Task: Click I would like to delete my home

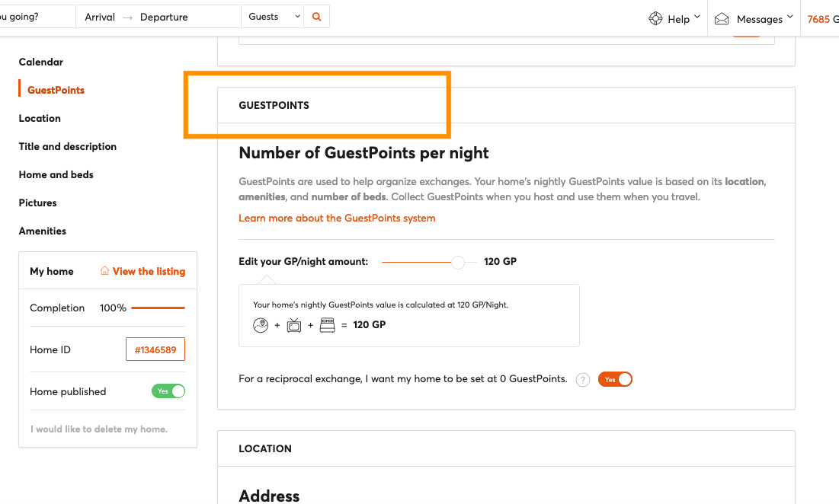Action: (x=99, y=429)
